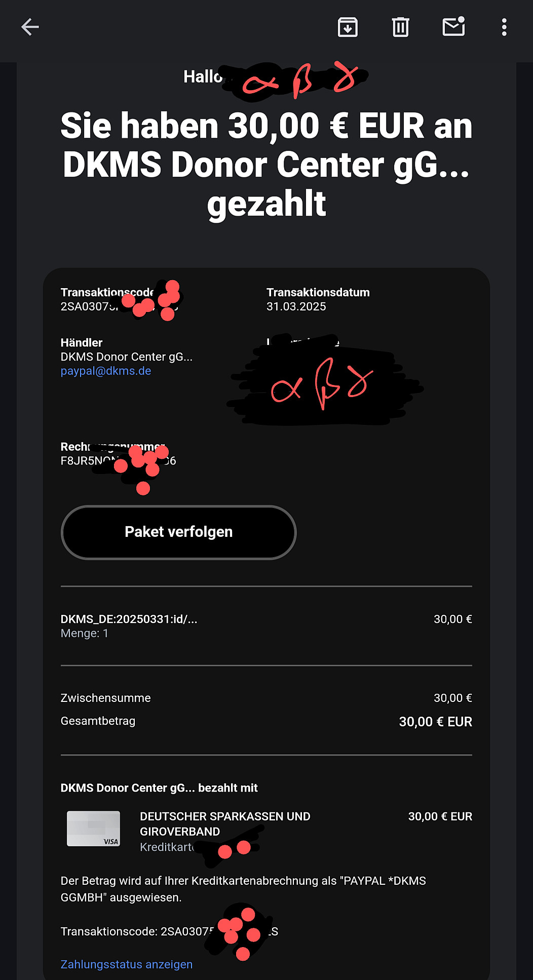Click the Transaktionsdatum heading
The width and height of the screenshot is (533, 980).
(x=318, y=292)
